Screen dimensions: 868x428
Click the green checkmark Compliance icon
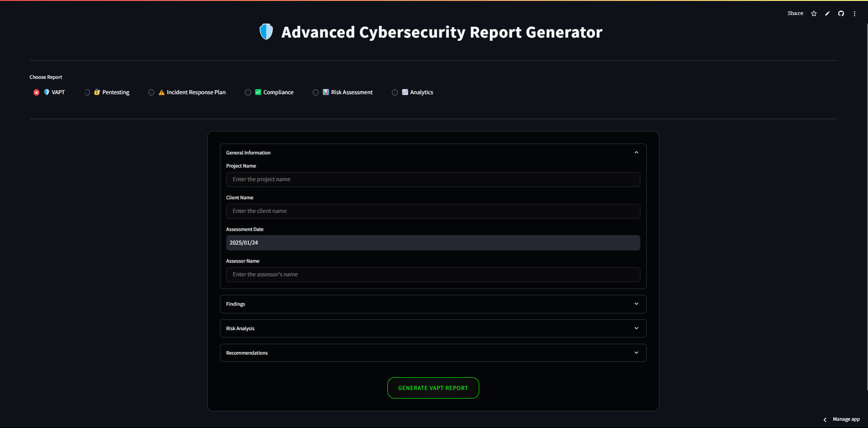coord(258,92)
